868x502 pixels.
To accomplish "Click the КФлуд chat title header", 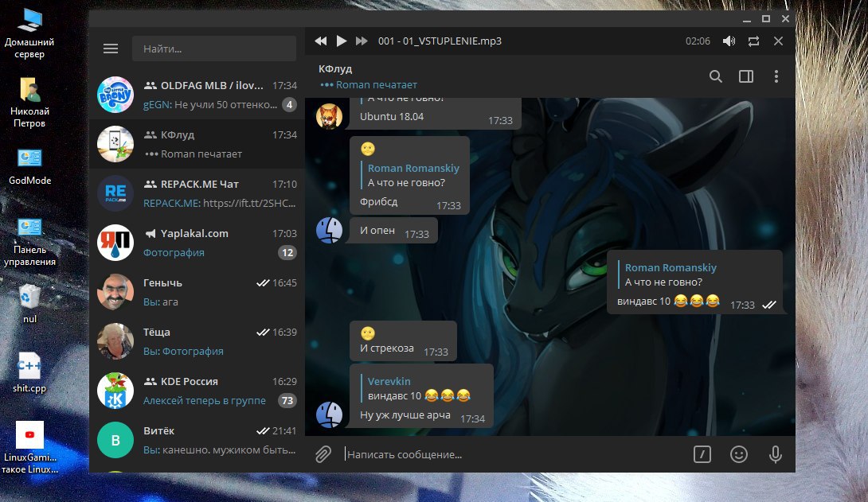I will pyautogui.click(x=335, y=68).
